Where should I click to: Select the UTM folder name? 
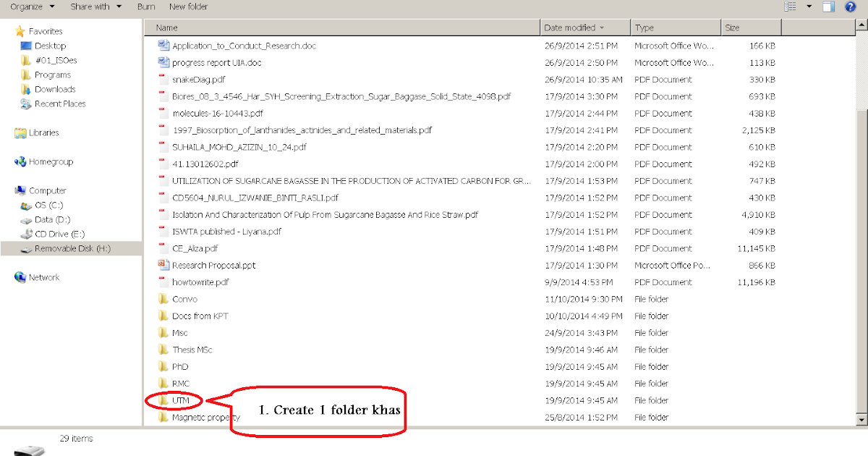click(180, 400)
